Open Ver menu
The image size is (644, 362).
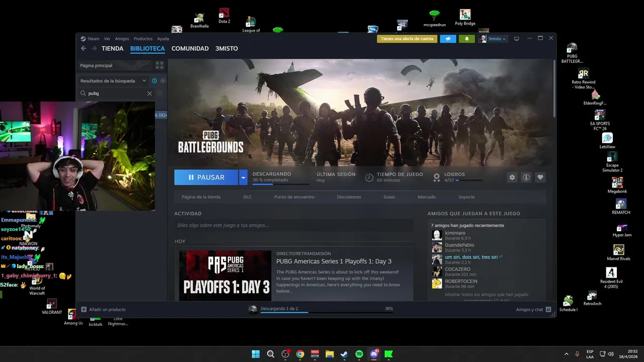(x=107, y=39)
